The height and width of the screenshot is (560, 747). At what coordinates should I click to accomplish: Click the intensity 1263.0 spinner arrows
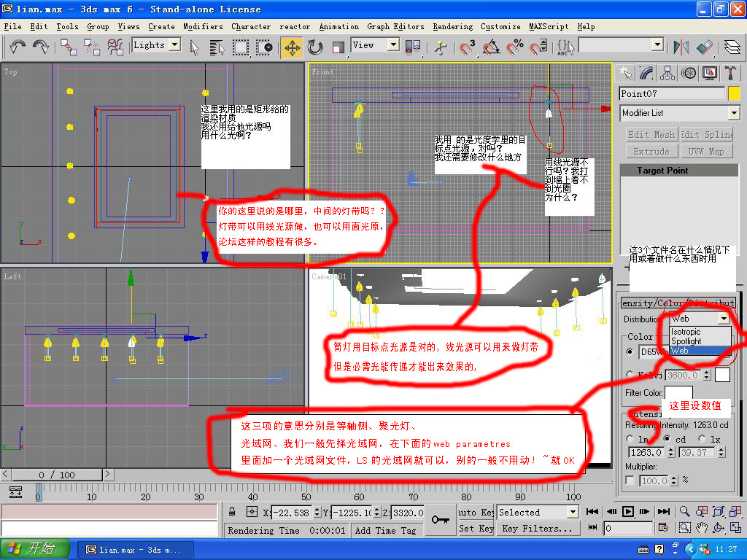click(x=671, y=452)
